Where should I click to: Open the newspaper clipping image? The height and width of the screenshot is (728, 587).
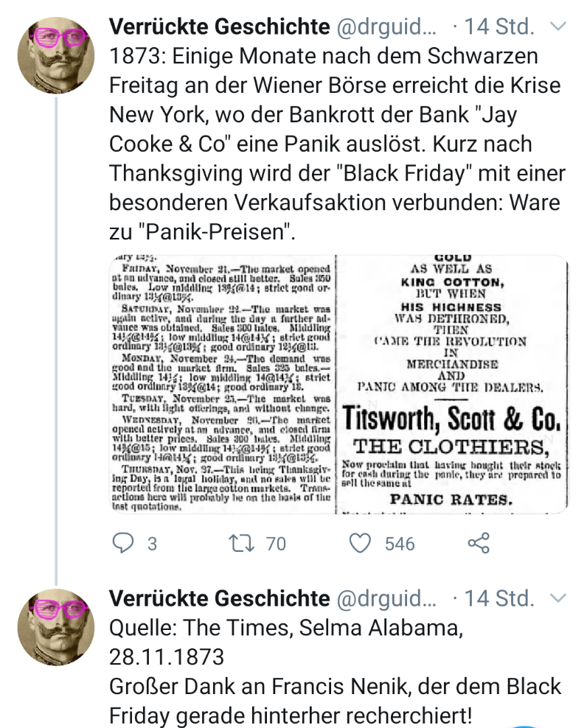click(338, 383)
